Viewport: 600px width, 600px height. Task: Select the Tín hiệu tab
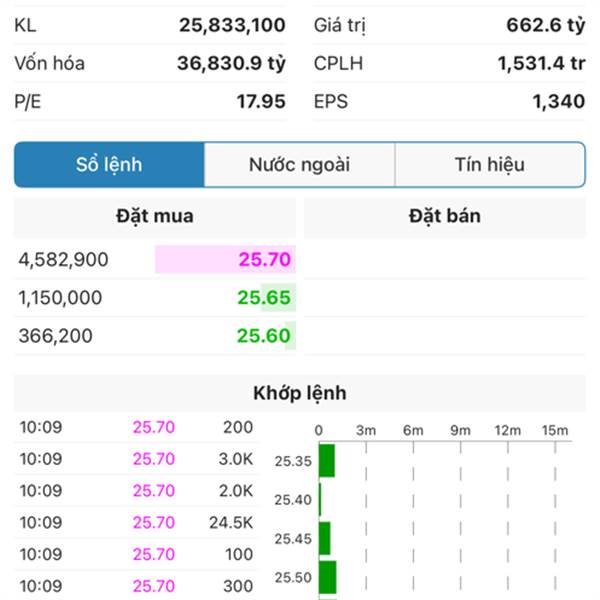pyautogui.click(x=490, y=165)
